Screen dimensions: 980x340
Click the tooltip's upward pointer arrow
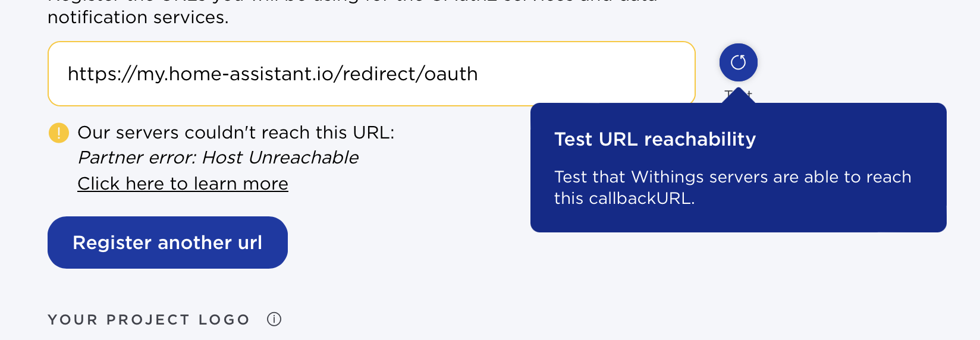738,96
